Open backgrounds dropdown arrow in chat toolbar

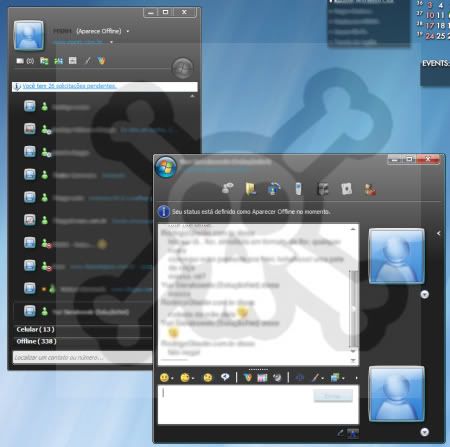point(343,378)
